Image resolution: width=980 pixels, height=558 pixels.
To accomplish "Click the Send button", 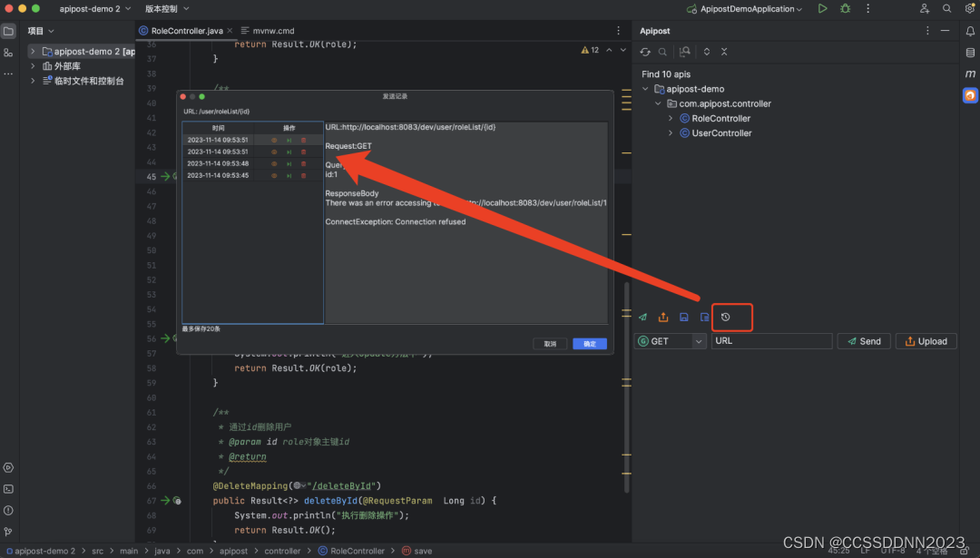I will [x=864, y=341].
